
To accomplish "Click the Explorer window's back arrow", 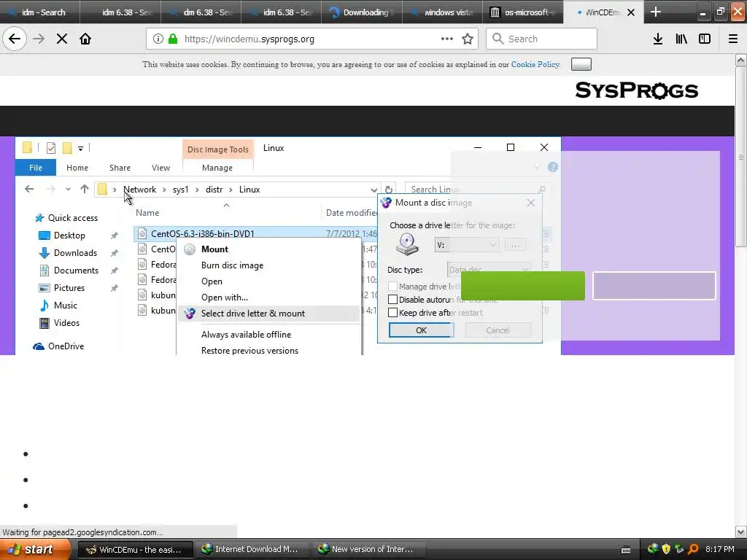I will 29,189.
